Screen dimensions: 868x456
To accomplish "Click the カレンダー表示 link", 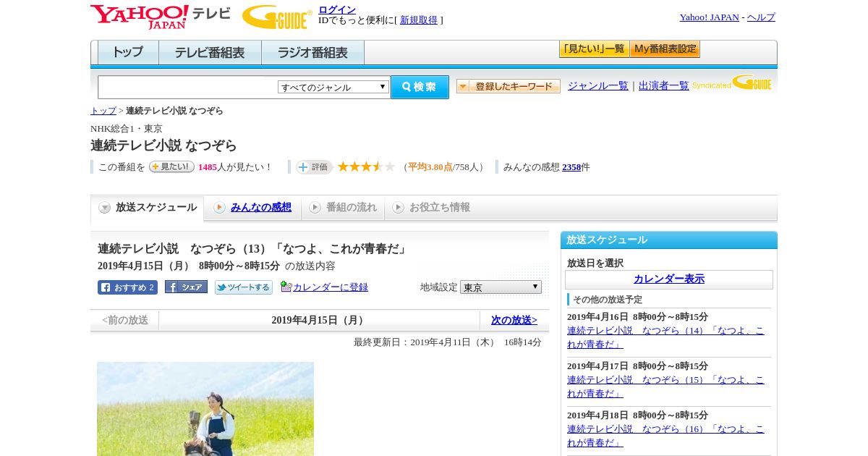I will click(x=669, y=279).
